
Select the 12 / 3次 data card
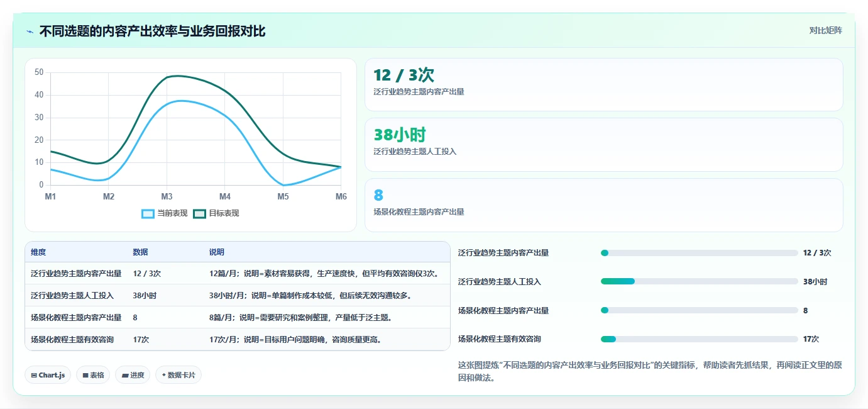click(603, 85)
